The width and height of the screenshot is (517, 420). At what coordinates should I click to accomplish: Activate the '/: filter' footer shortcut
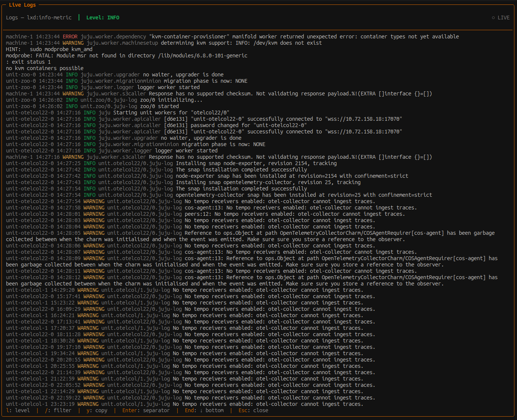click(x=58, y=410)
